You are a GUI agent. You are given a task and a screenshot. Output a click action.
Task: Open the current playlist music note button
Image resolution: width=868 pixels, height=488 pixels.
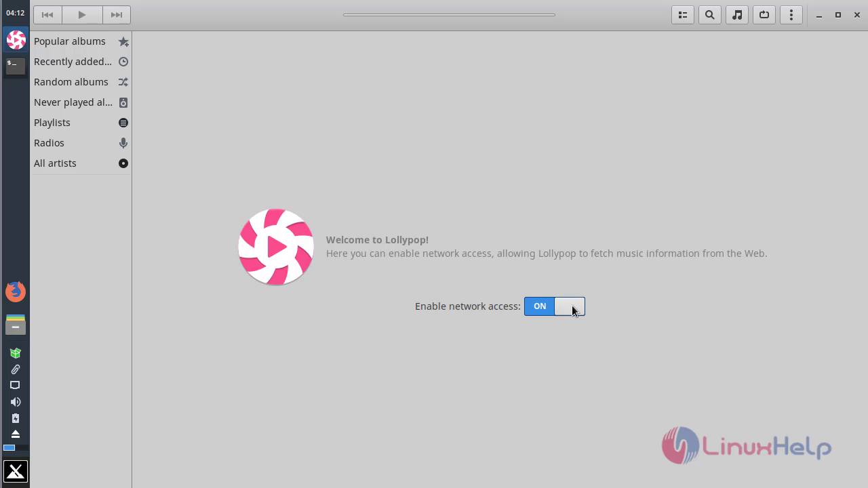coord(737,15)
